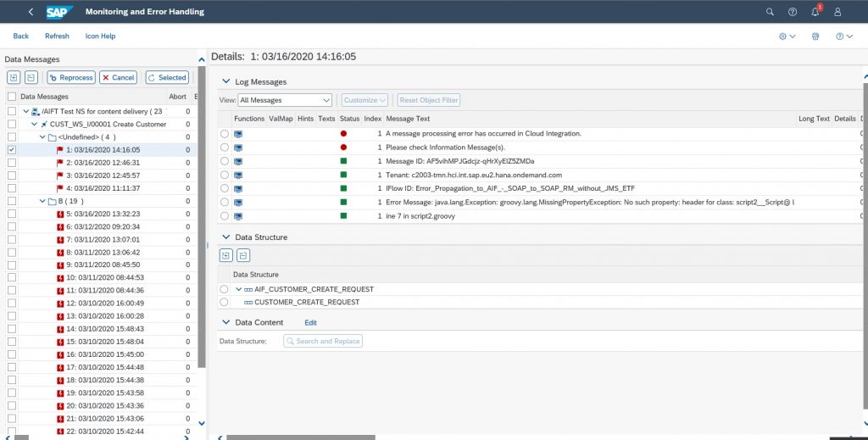Open the Customize dropdown
This screenshot has height=440, width=868.
click(364, 100)
